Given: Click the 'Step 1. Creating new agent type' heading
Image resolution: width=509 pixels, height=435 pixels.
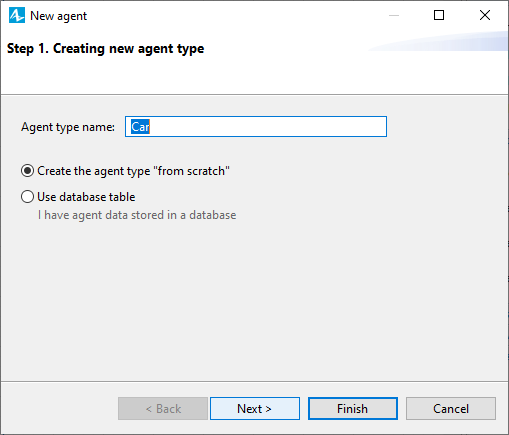Looking at the screenshot, I should 106,49.
